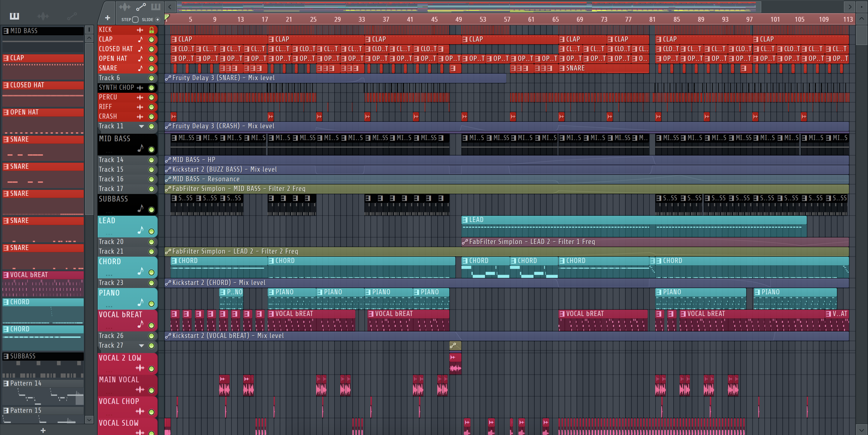Click the playlist vertical scroll down arrow

tap(862, 430)
